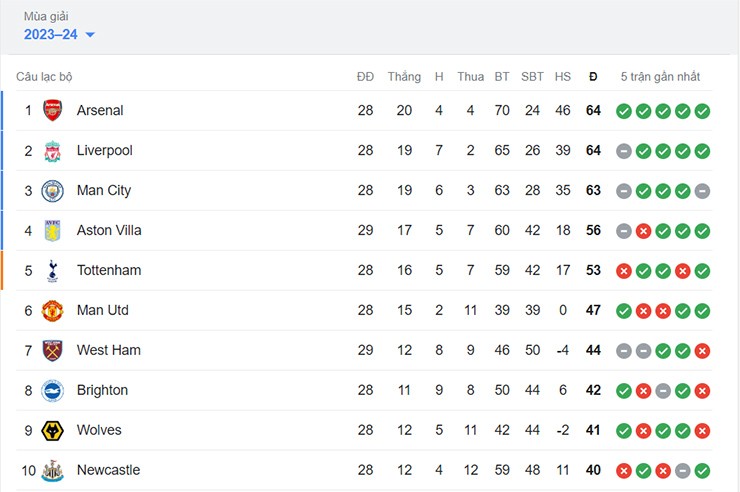Click the Man Utd club crest
740x492 pixels.
point(52,310)
